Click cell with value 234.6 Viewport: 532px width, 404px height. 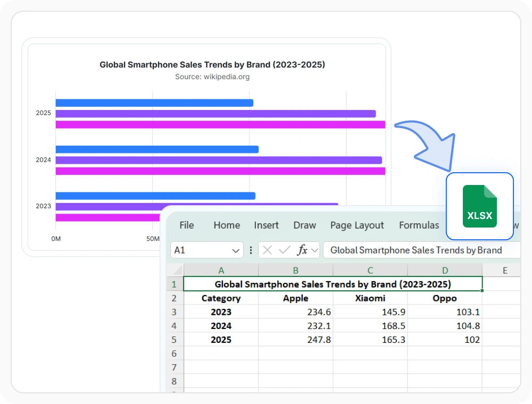295,312
